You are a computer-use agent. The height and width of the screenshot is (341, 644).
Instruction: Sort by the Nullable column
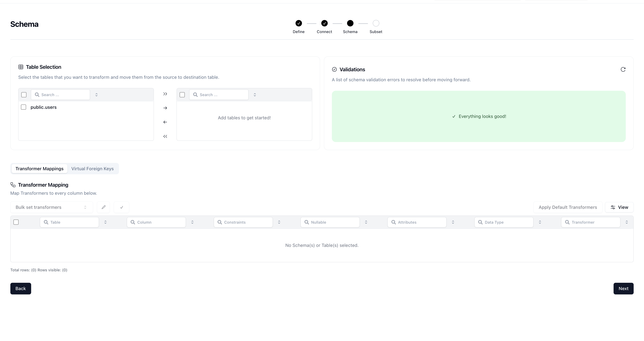point(366,222)
